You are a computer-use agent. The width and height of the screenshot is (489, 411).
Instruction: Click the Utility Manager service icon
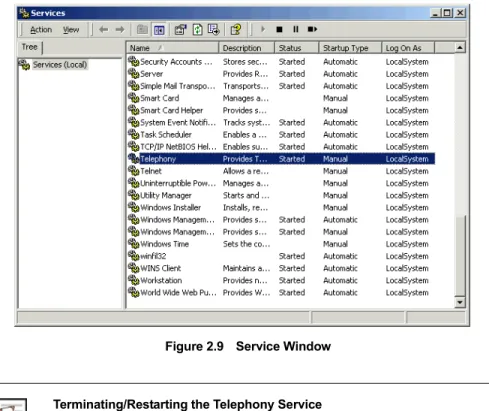(134, 195)
